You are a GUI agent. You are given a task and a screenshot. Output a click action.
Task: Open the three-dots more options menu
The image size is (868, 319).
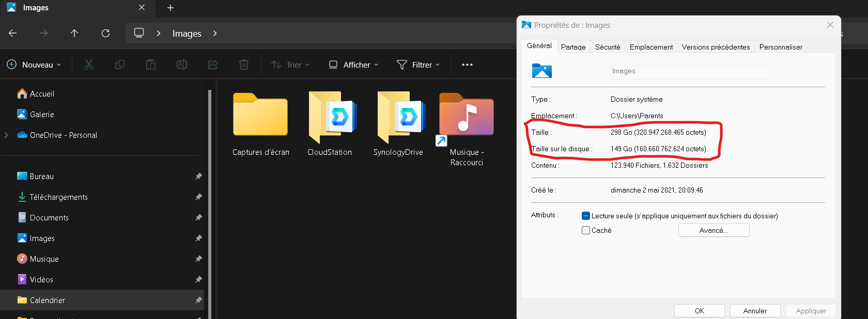coord(467,65)
